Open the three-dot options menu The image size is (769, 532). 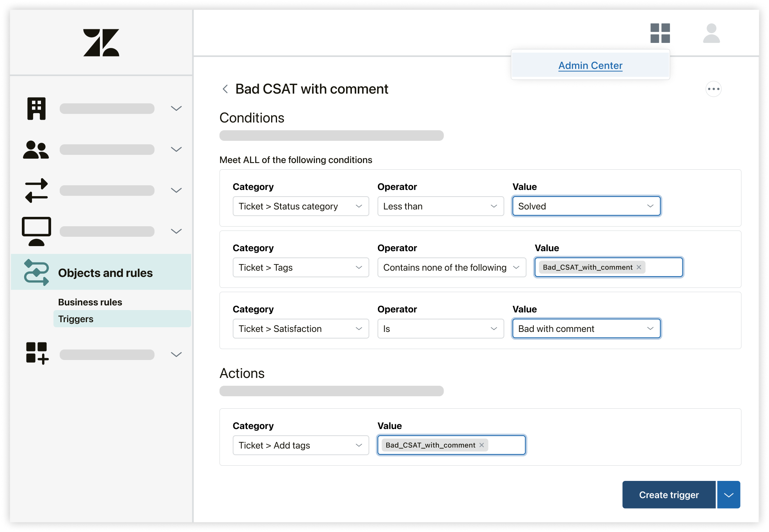tap(713, 89)
